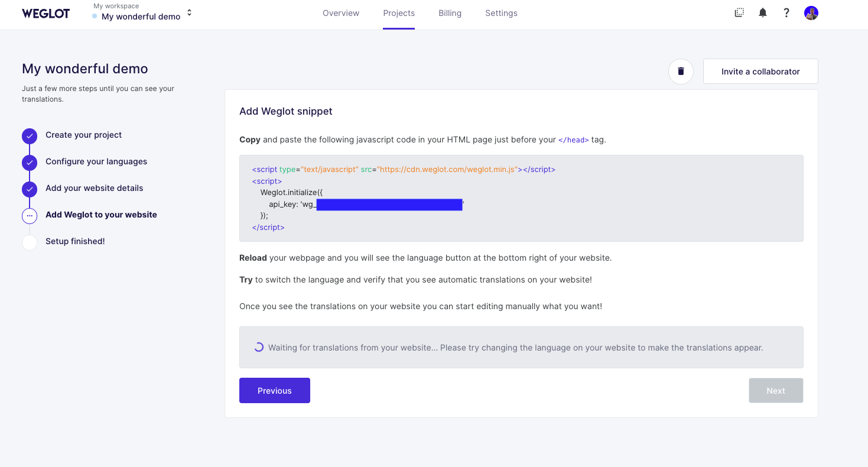Select the redacted api_key in the code snippet

pyautogui.click(x=389, y=204)
